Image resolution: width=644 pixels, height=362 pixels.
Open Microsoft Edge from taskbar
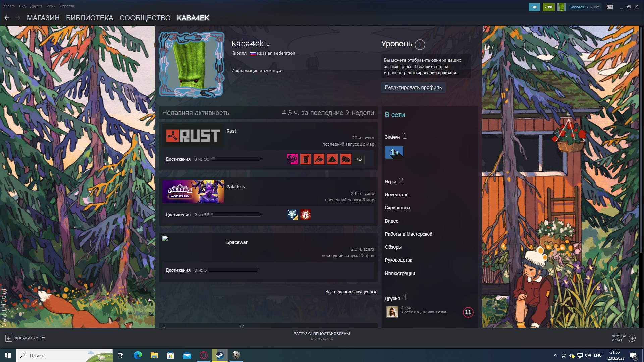(x=138, y=355)
